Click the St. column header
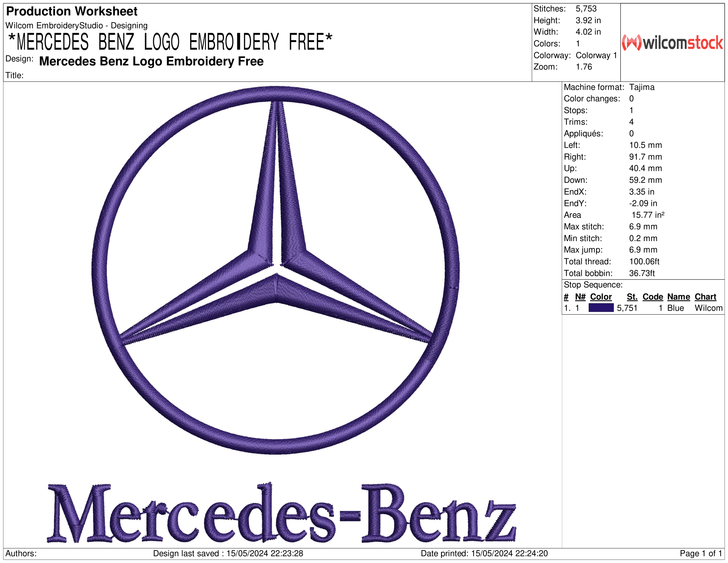The height and width of the screenshot is (563, 728). click(x=632, y=297)
